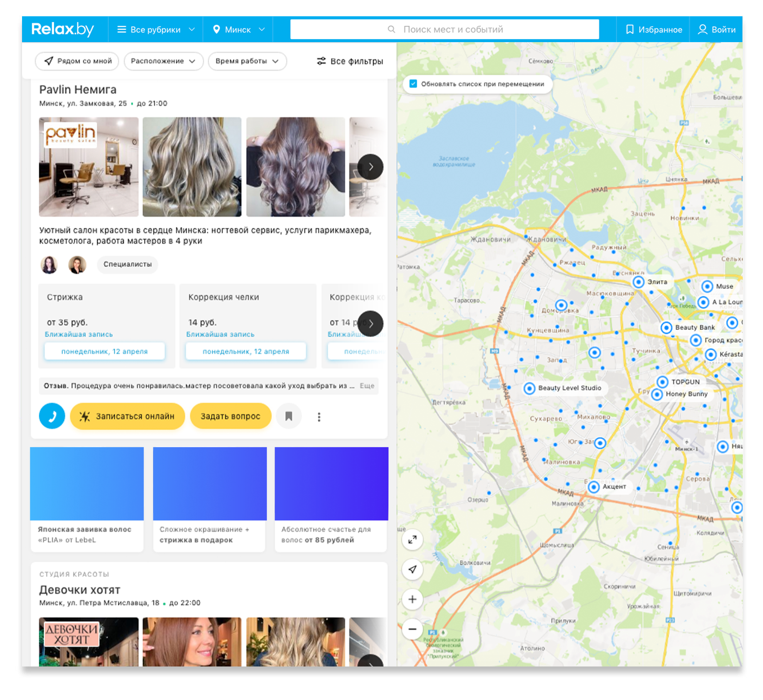Open Все фильтры panel
763x700 pixels.
(x=350, y=61)
